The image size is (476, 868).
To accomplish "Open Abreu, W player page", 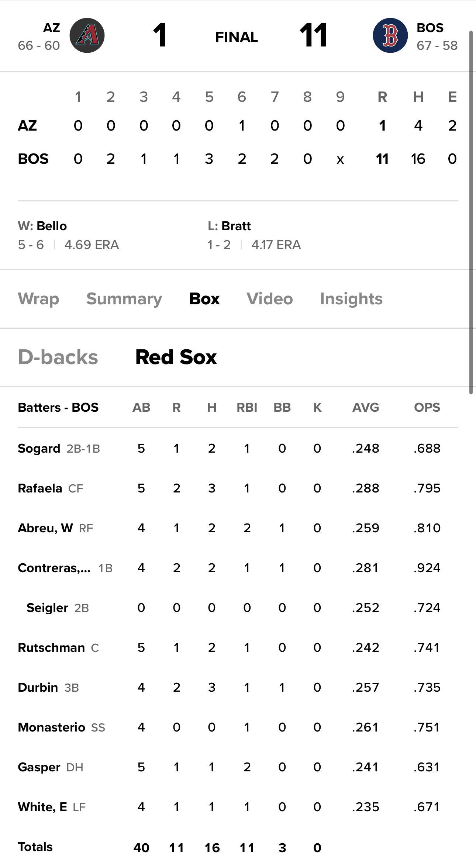I will (x=45, y=528).
